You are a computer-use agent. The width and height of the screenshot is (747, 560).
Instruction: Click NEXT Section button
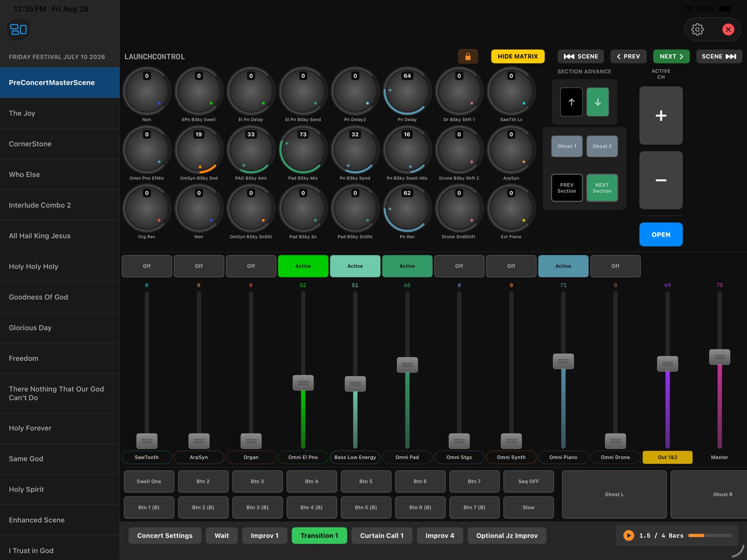(x=602, y=188)
